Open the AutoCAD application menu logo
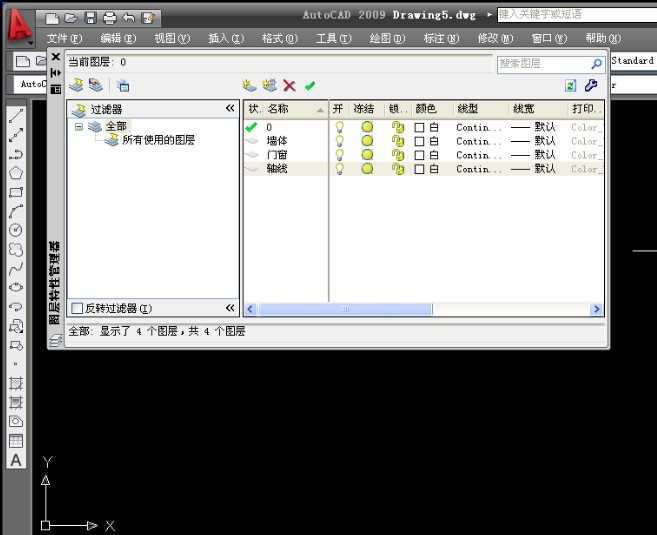This screenshot has width=657, height=535. (19, 26)
